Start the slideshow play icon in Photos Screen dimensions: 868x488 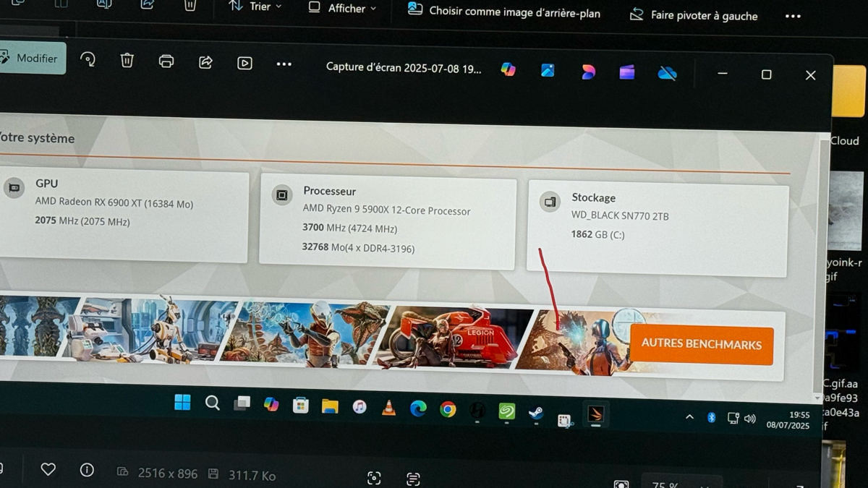[244, 63]
